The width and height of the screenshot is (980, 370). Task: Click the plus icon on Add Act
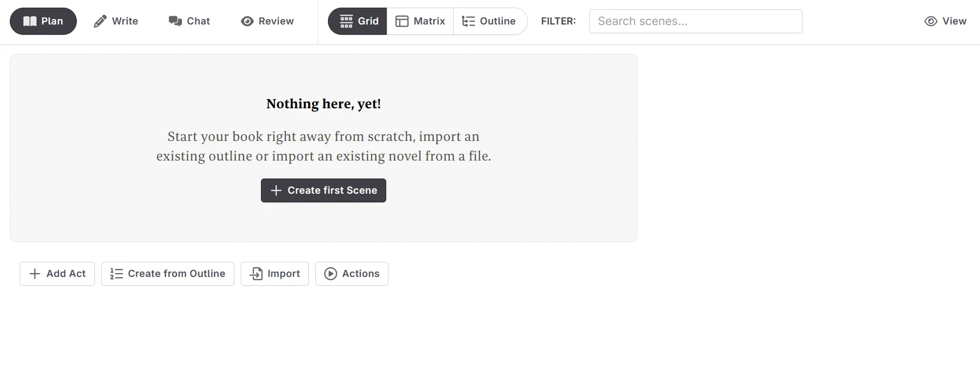(35, 274)
